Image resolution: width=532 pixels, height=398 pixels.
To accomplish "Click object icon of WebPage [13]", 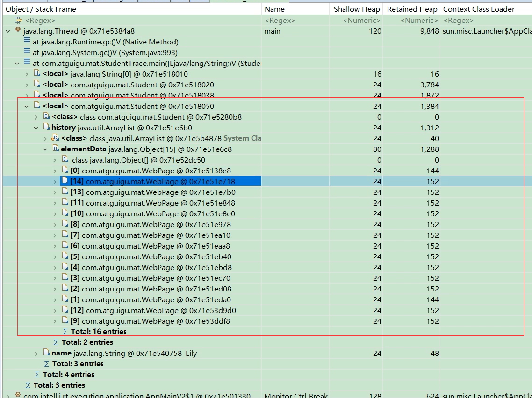I will pos(65,192).
